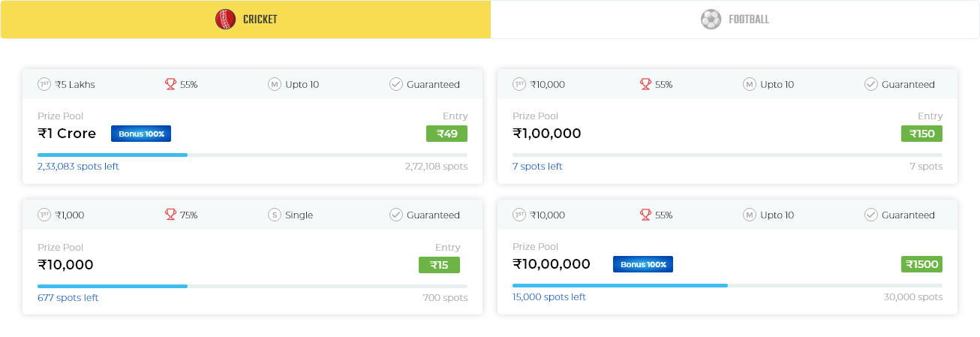Viewport: 980px width, 337px height.
Task: Switch to the Football tab
Action: 735,20
